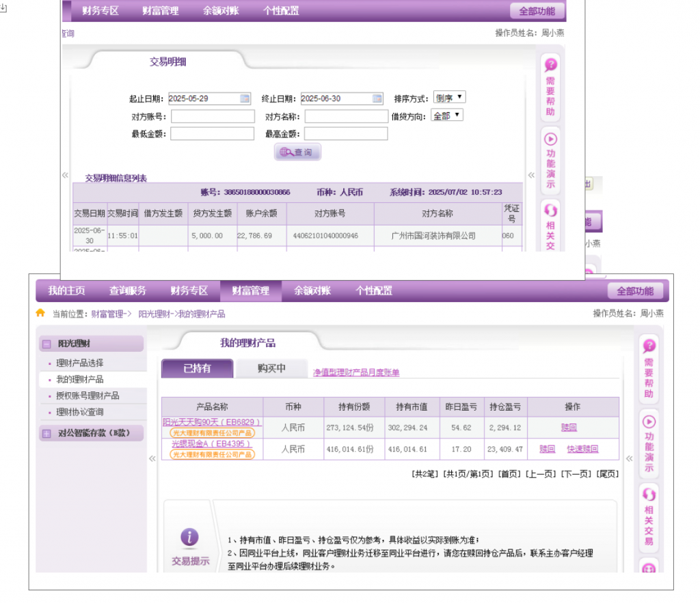Click 功能演示 play icon in 交易明细 window
The image size is (700, 604).
[x=550, y=139]
